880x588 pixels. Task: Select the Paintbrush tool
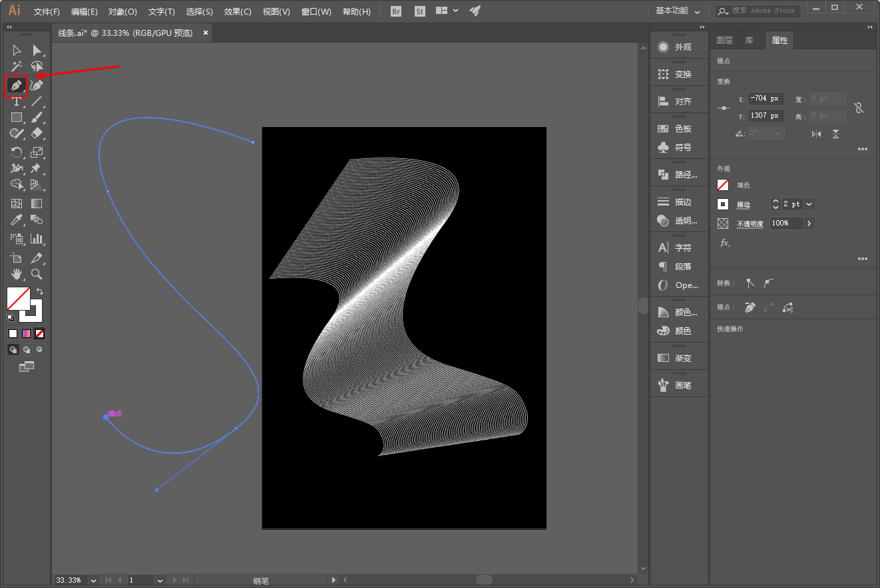[x=37, y=118]
